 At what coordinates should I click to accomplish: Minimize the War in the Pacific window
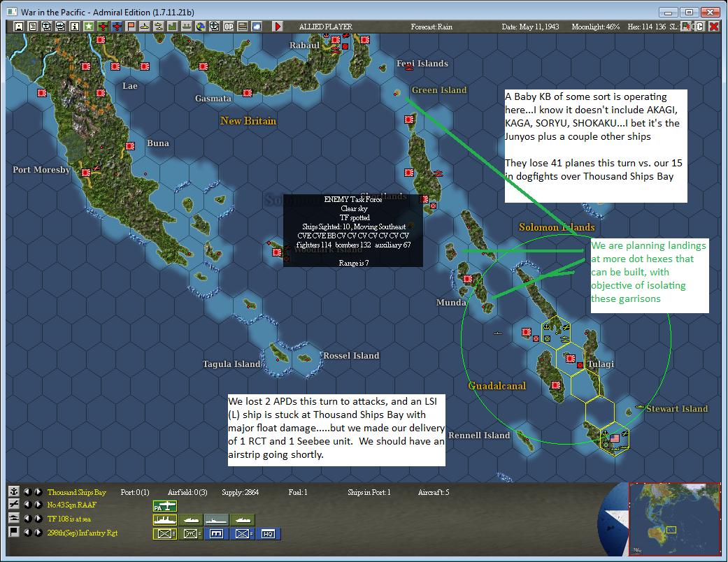tap(668, 12)
